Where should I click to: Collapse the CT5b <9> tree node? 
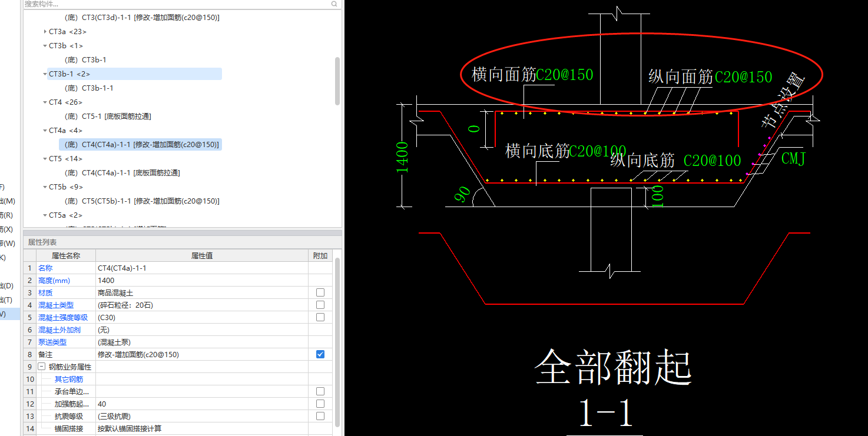click(45, 187)
